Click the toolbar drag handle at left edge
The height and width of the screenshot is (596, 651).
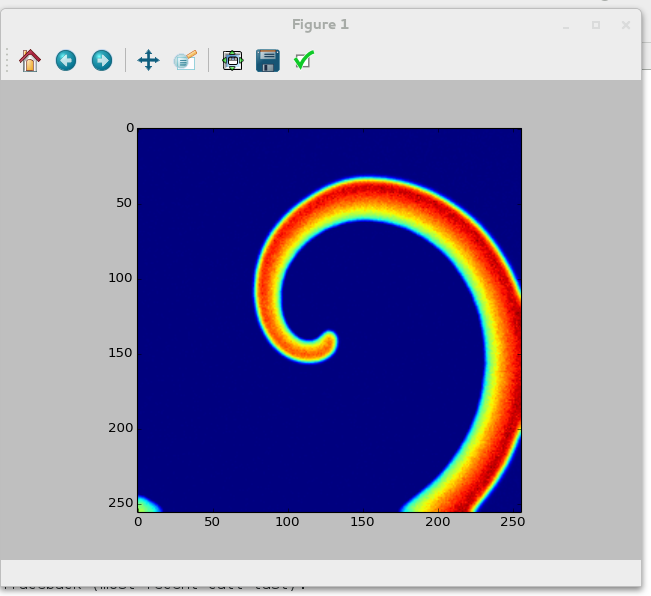tap(8, 61)
